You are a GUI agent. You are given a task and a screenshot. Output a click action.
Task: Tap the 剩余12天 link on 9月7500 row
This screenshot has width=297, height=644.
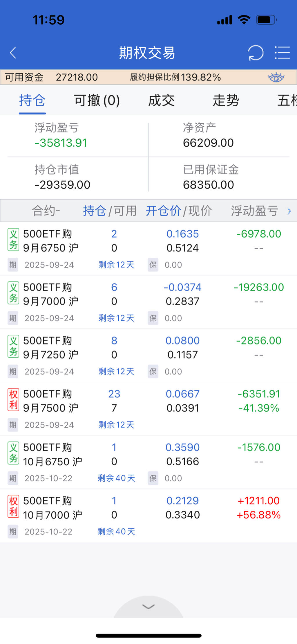tap(116, 425)
